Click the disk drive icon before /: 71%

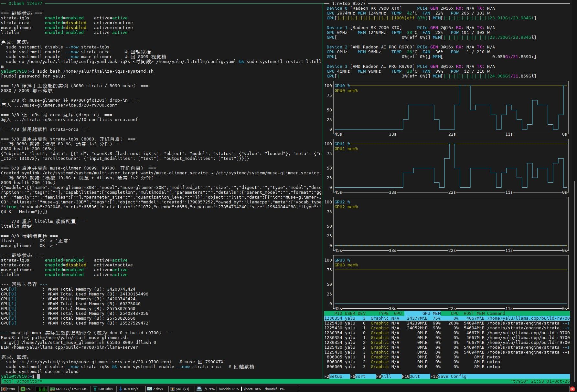[199, 389]
